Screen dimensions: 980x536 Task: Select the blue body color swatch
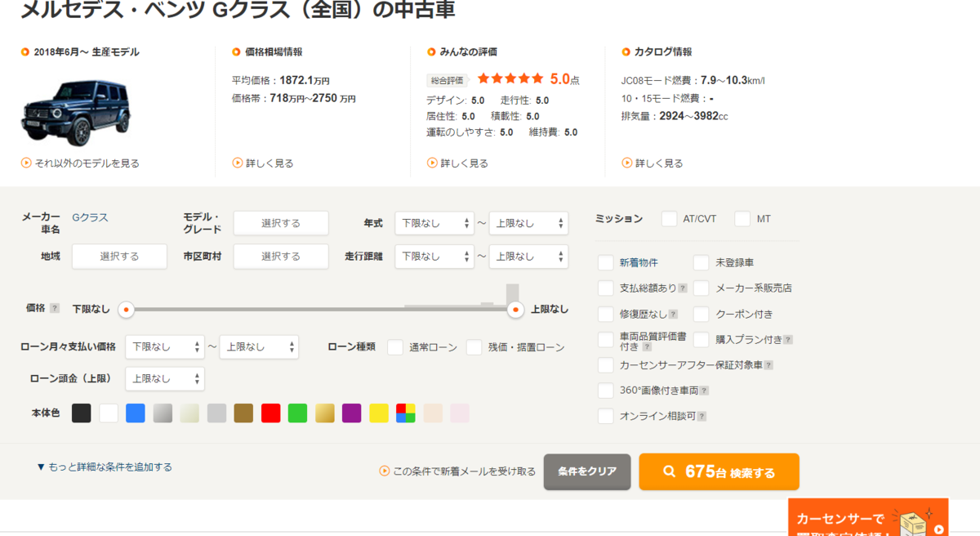pos(136,413)
